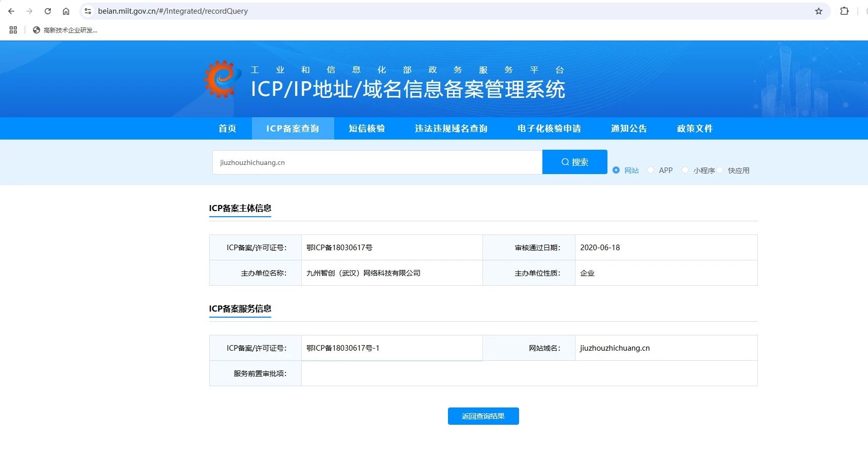The height and width of the screenshot is (476, 868).
Task: Click the browser forward arrow
Action: point(29,11)
